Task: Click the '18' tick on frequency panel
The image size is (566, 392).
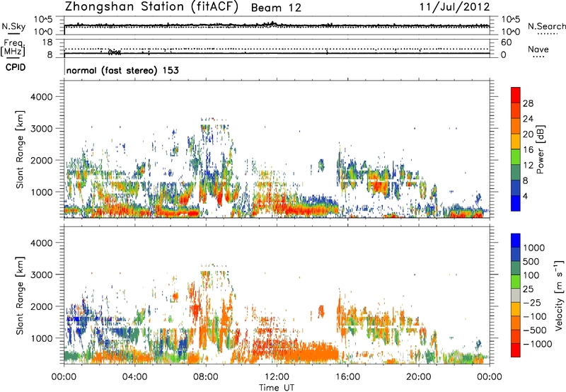Action: (47, 42)
